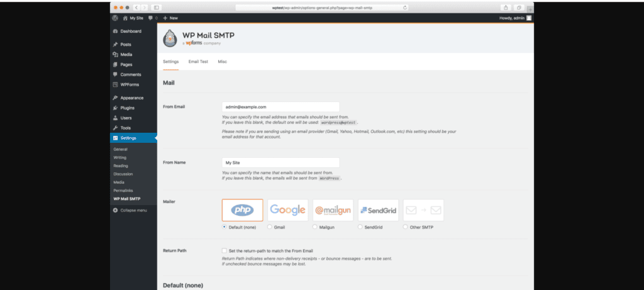Viewport: 644px width, 290px height.
Task: Click the WordPress logo in admin bar
Action: pos(116,18)
